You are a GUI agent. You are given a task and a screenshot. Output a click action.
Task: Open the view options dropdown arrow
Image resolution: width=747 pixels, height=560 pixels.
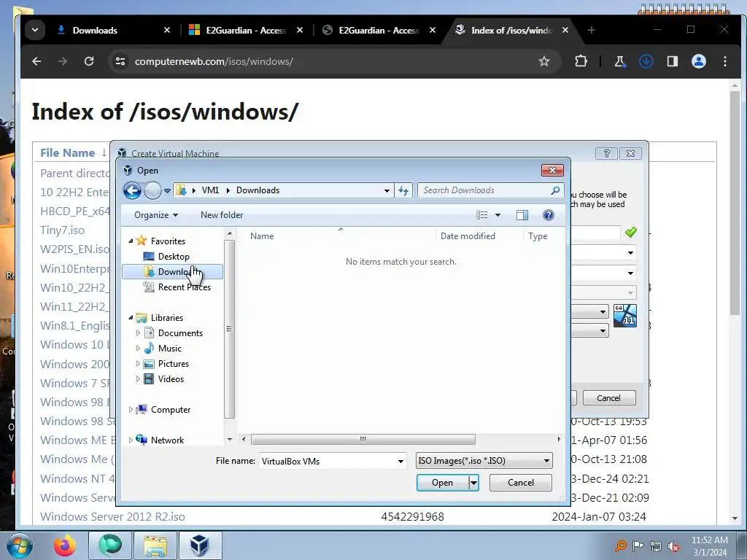[x=498, y=215]
